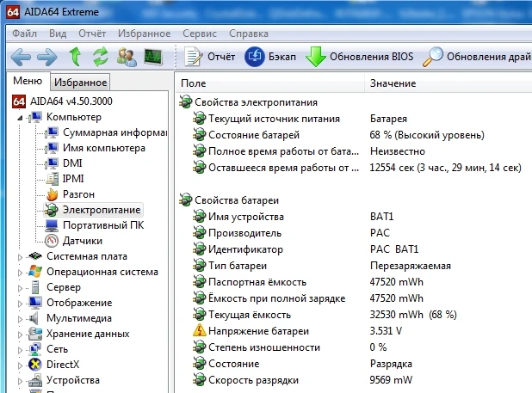Image resolution: width=532 pixels, height=393 pixels.
Task: Select the Состояние батарей row
Action: tap(353, 135)
